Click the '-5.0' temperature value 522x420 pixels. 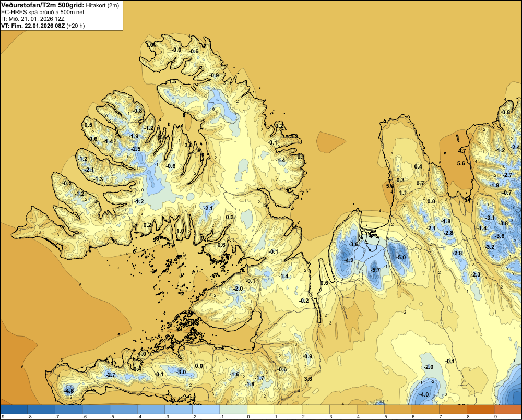401,257
